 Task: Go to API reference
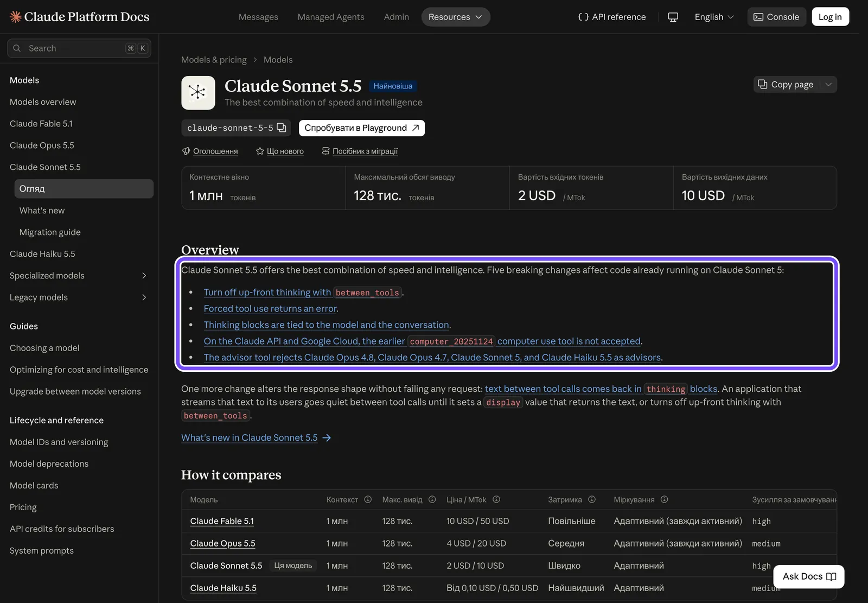612,17
